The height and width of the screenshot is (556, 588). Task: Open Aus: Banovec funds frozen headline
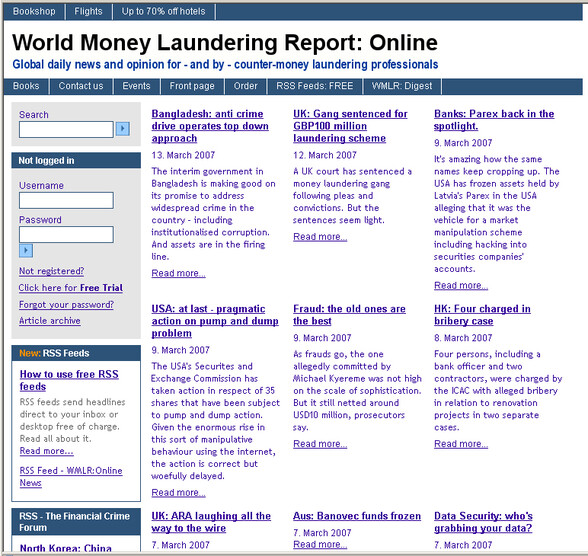[357, 516]
